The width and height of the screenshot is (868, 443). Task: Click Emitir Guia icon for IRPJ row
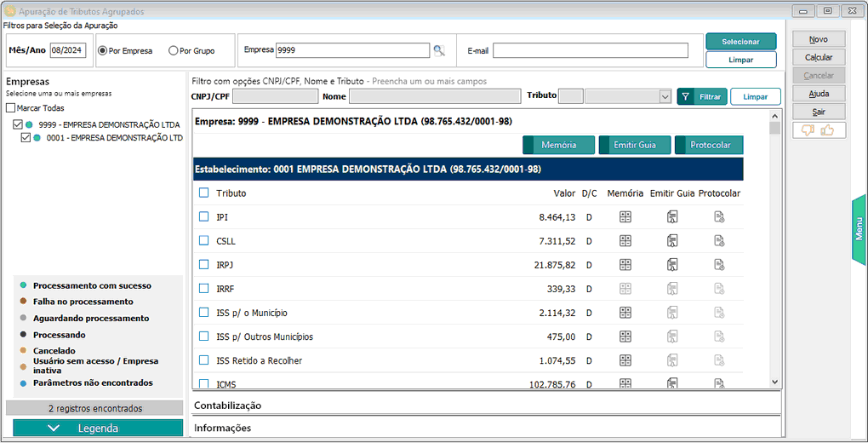click(672, 264)
